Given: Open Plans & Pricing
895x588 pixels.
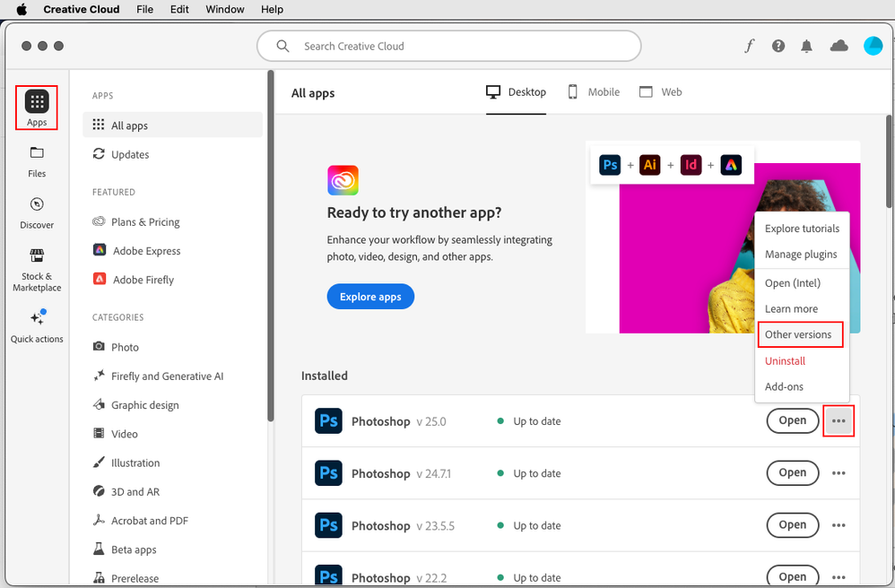Looking at the screenshot, I should pos(135,222).
